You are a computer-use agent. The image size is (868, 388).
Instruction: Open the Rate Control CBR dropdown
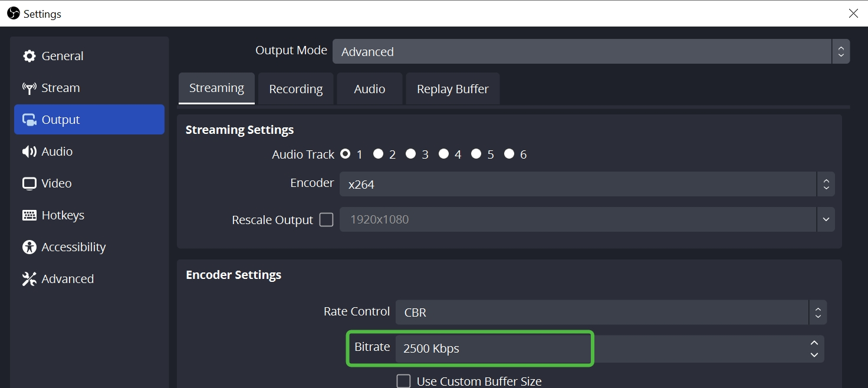(610, 313)
